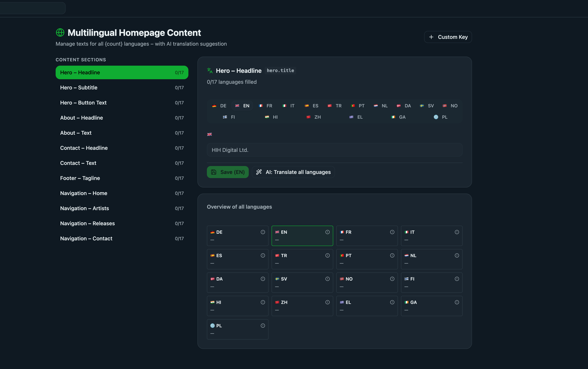
Task: Choose the PL language tab with the globe icon
Action: click(441, 117)
